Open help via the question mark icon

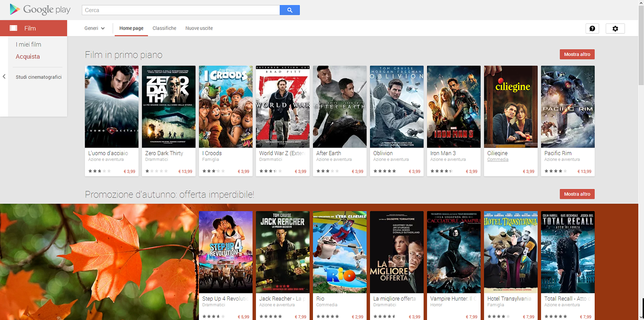coord(592,28)
